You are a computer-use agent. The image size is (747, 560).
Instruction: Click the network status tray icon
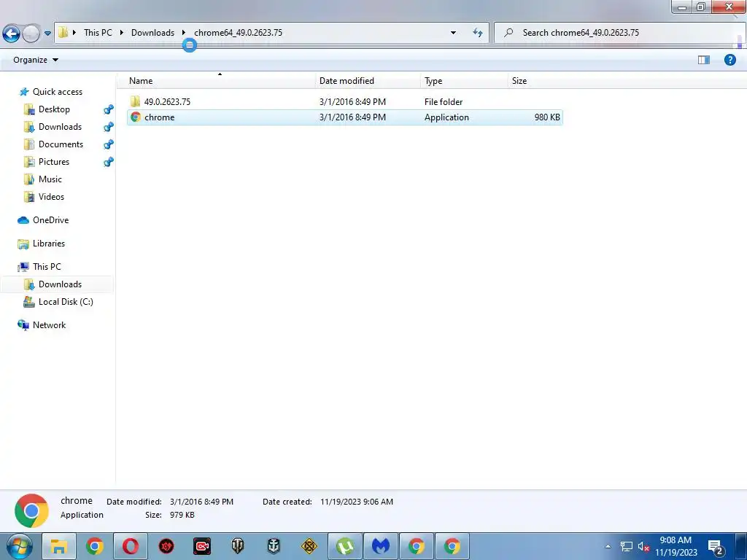pos(627,547)
